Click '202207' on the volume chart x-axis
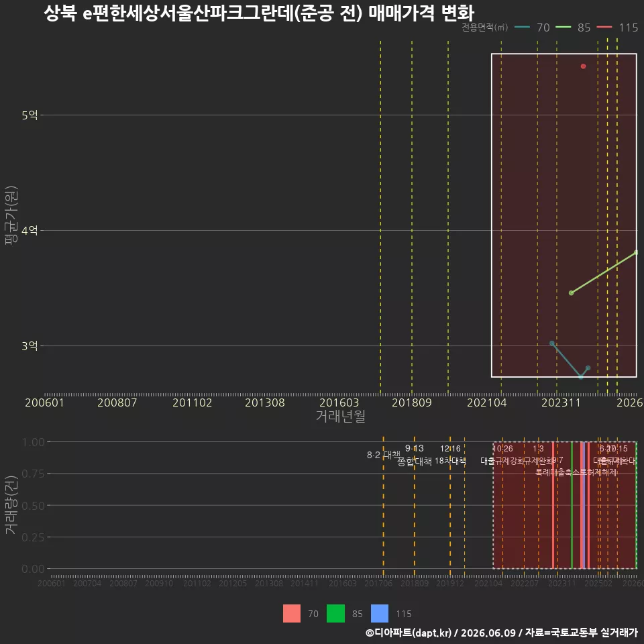The image size is (644, 644). pos(525,583)
